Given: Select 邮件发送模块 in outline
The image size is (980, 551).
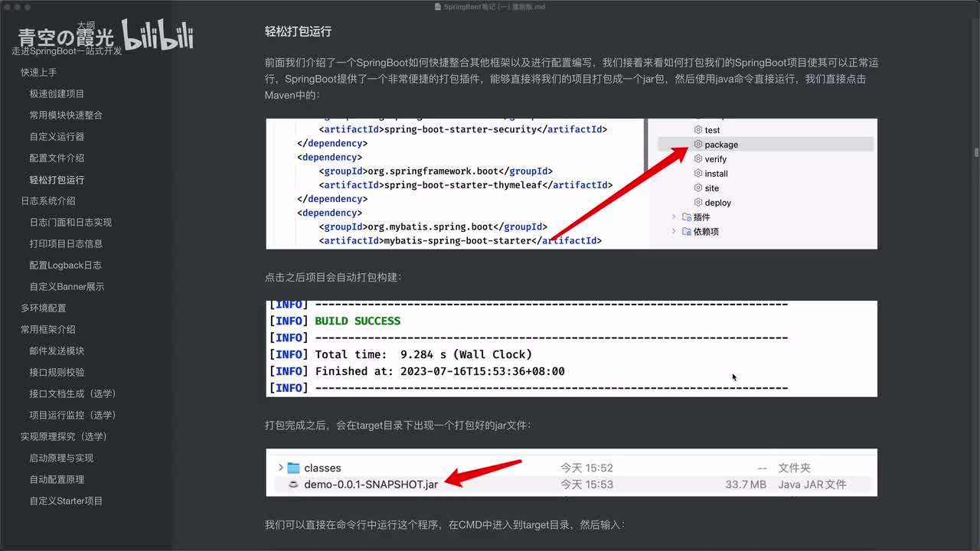Looking at the screenshot, I should pyautogui.click(x=57, y=350).
